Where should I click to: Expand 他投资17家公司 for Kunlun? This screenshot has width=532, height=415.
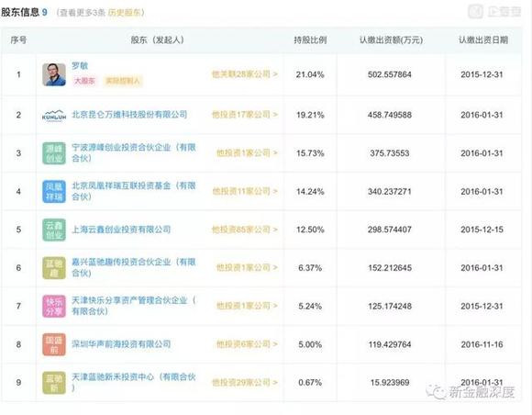245,115
